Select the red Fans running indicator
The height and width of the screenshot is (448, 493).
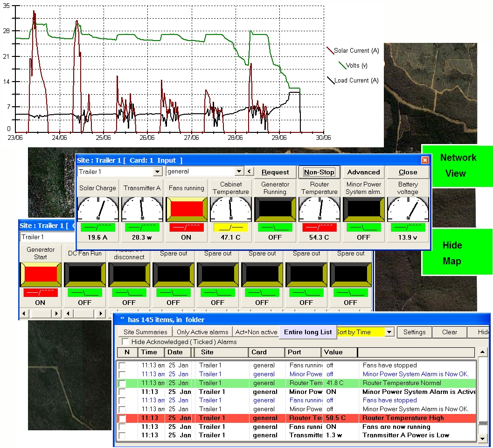coord(186,208)
